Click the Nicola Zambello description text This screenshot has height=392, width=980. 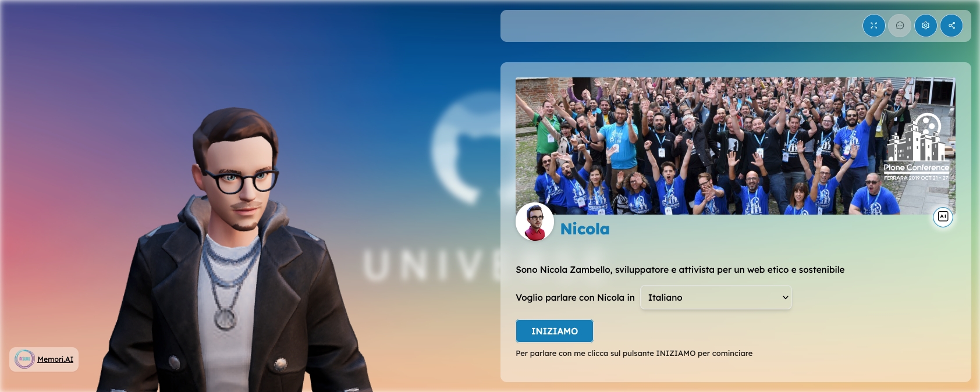click(680, 270)
